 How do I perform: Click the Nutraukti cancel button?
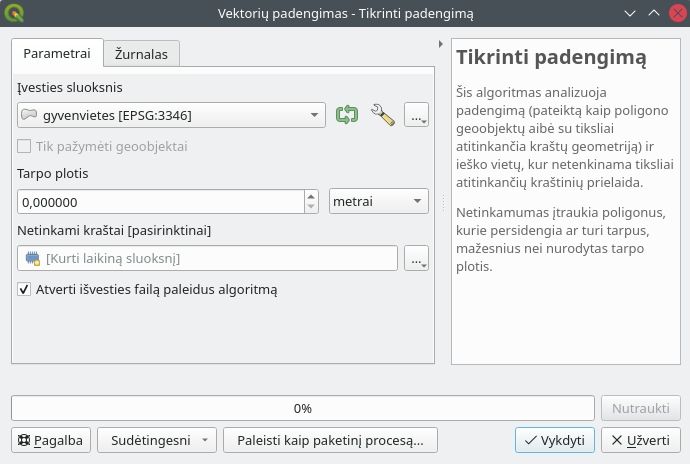tap(641, 408)
